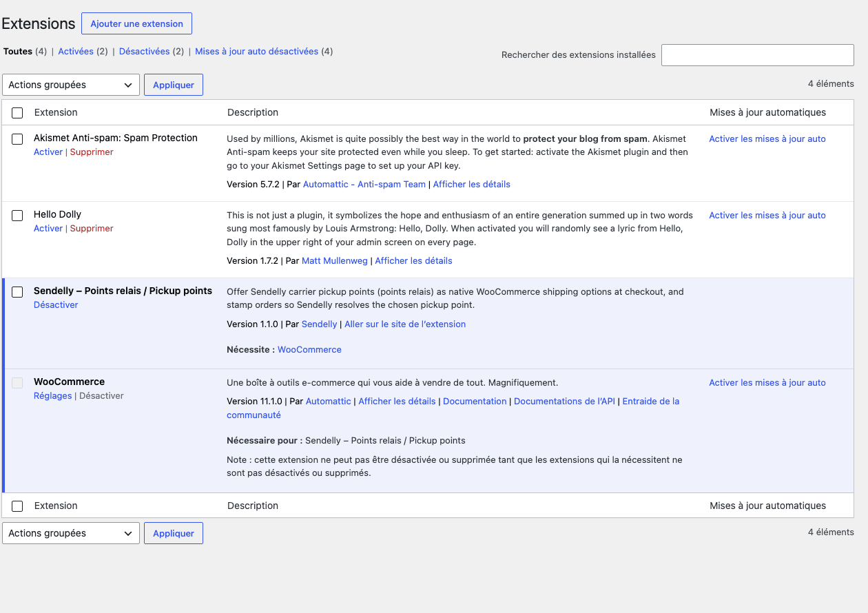The image size is (868, 613).
Task: Open WooCommerce Réglages link
Action: pos(52,395)
